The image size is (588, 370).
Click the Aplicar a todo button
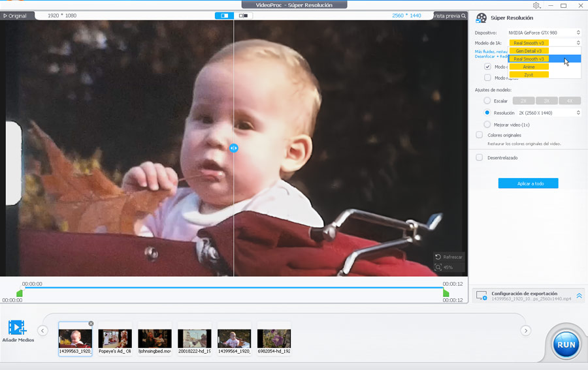[x=528, y=183]
